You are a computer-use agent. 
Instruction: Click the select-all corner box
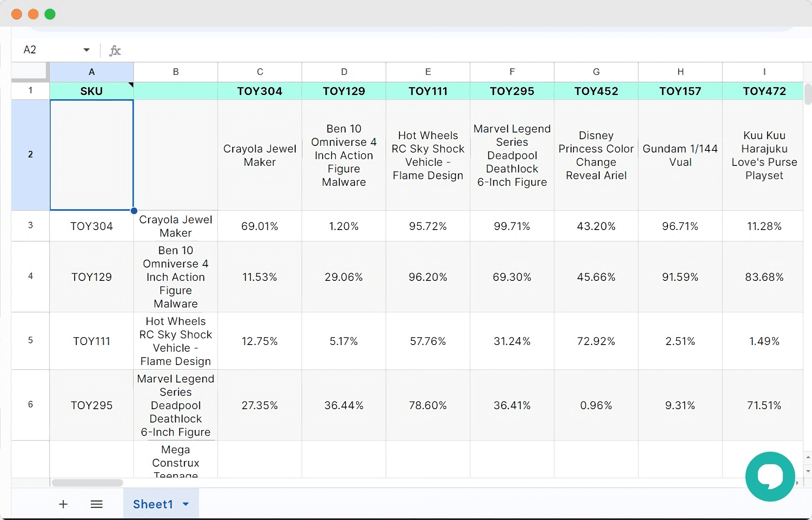pos(30,71)
